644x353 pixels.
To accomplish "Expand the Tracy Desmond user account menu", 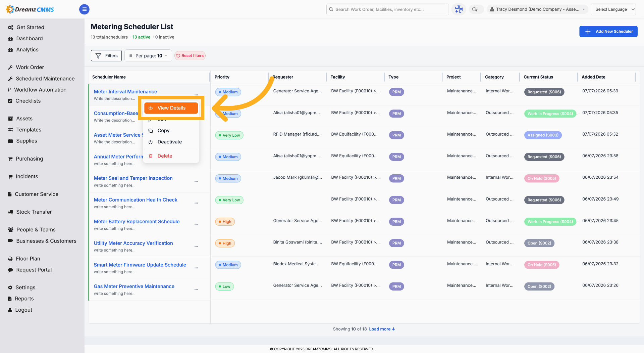I will [537, 9].
